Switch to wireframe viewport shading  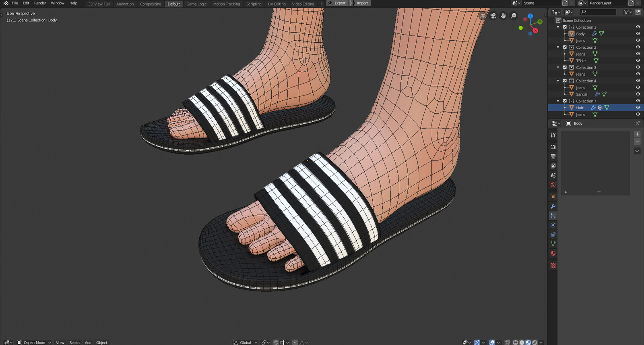coord(515,342)
